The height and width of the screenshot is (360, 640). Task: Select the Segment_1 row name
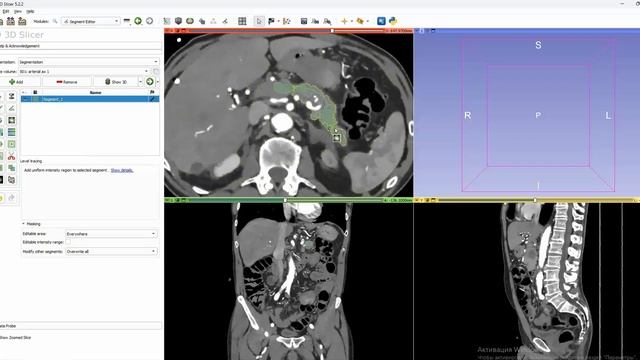tap(53, 99)
